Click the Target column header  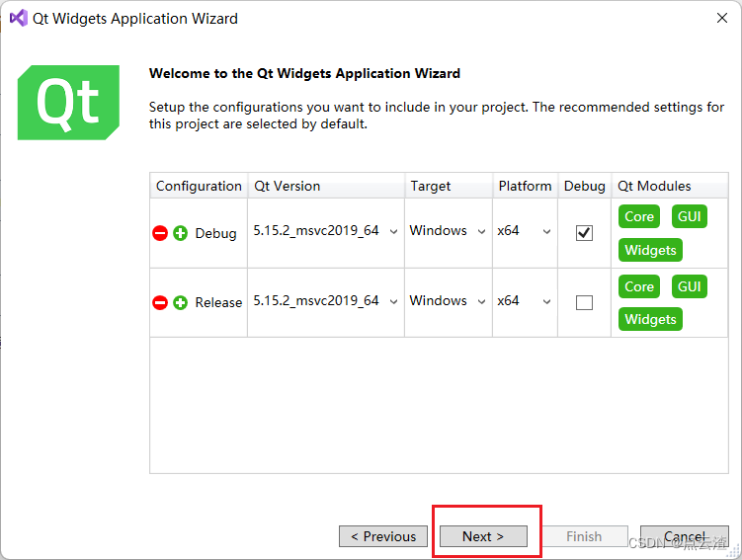point(449,186)
